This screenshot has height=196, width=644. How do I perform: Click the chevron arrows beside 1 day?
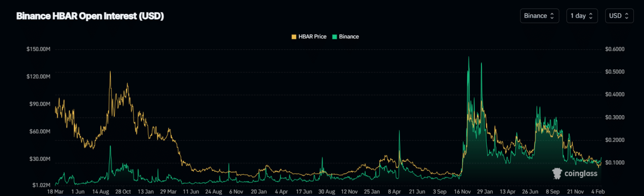tap(591, 16)
